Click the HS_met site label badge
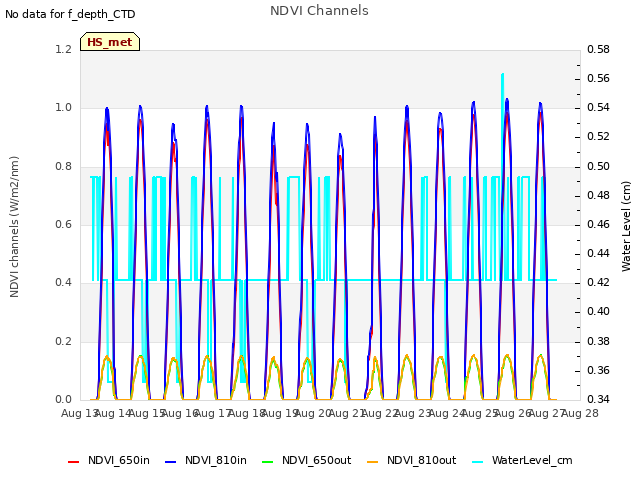The height and width of the screenshot is (480, 640). pyautogui.click(x=110, y=42)
